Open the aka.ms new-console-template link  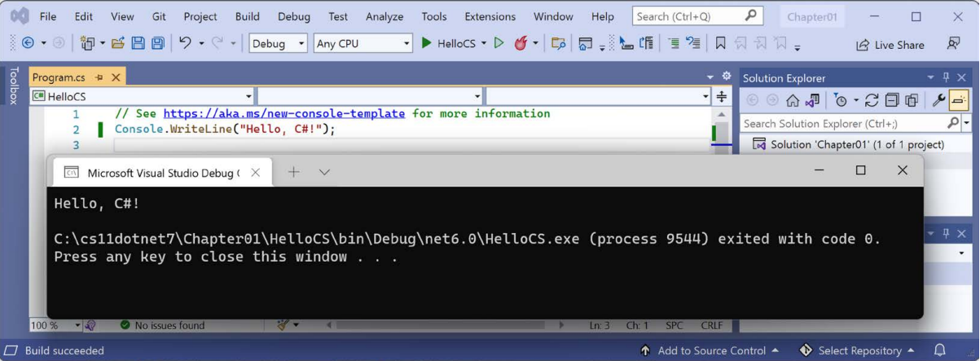(x=283, y=113)
